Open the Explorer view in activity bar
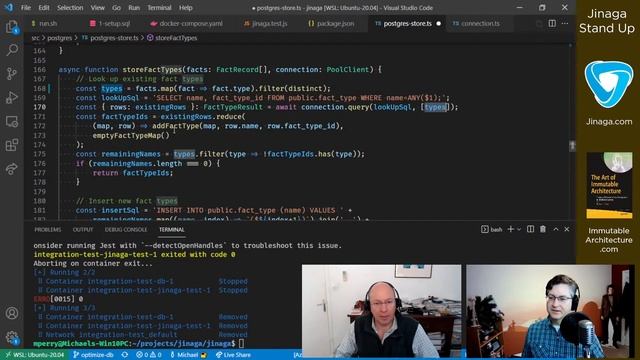Viewport: 640px width, 360px height. (12, 27)
